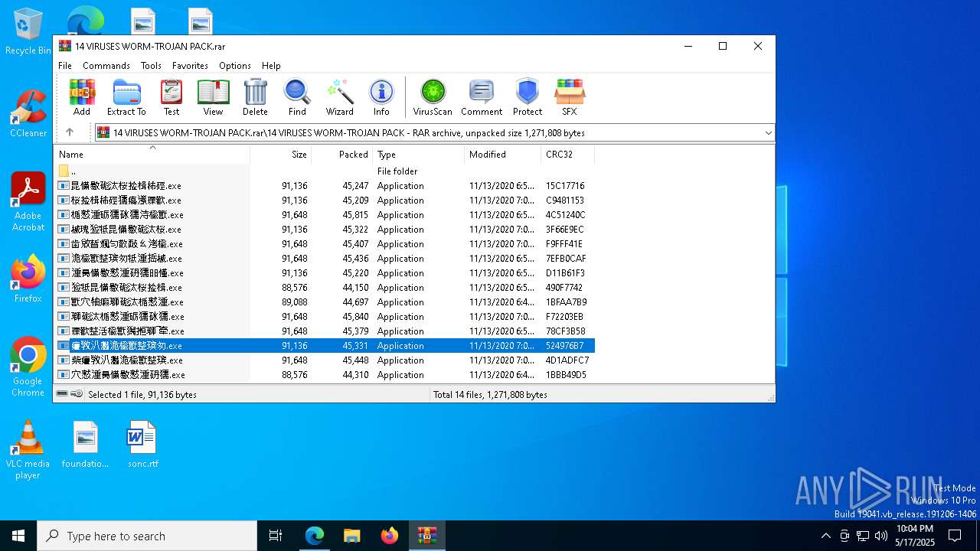The height and width of the screenshot is (551, 980).
Task: Show hidden system tray icons
Action: (x=825, y=536)
